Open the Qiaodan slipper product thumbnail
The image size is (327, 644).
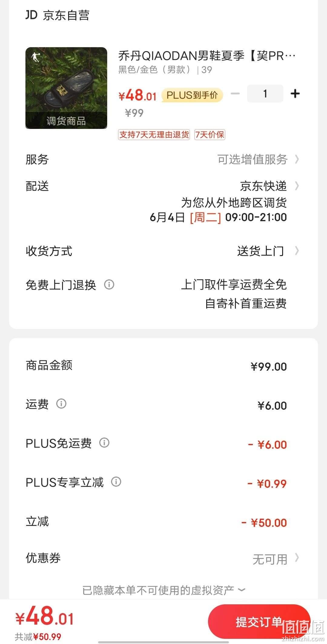click(x=66, y=88)
